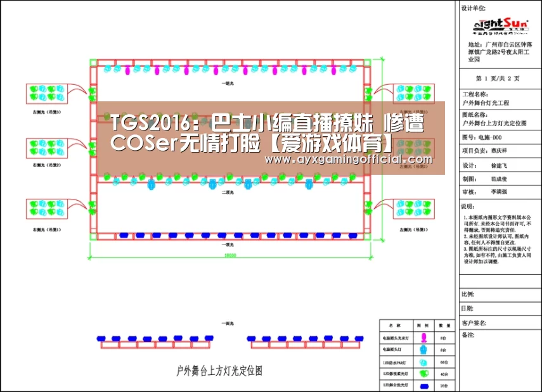Click the '数量' legend column header

point(444,326)
